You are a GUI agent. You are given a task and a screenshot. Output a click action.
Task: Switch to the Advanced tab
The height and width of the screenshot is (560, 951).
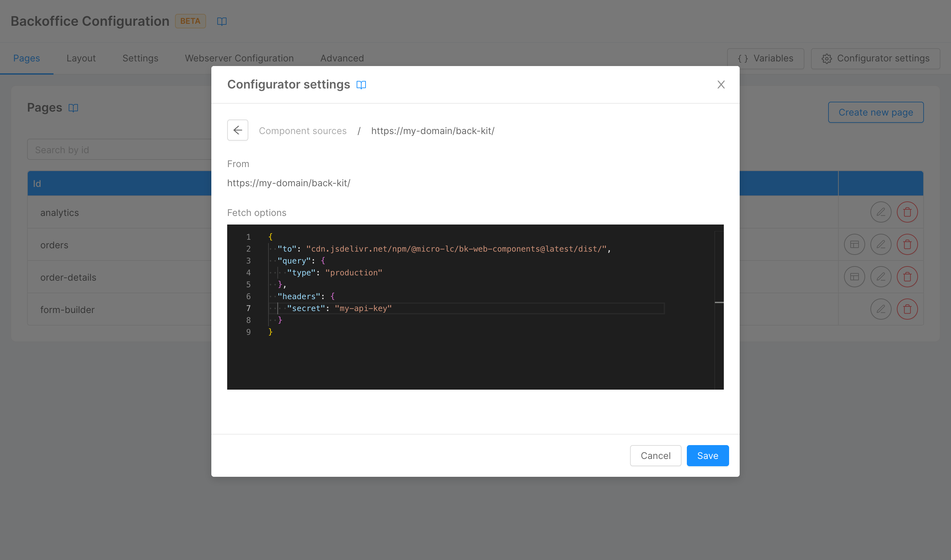tap(342, 58)
